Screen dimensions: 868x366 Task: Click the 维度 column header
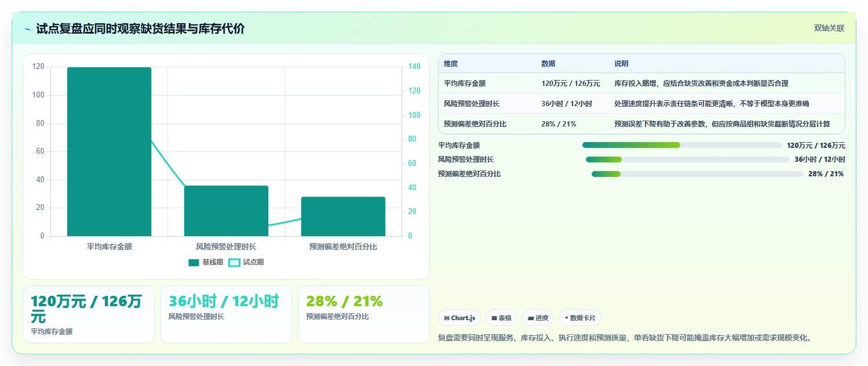[x=451, y=64]
